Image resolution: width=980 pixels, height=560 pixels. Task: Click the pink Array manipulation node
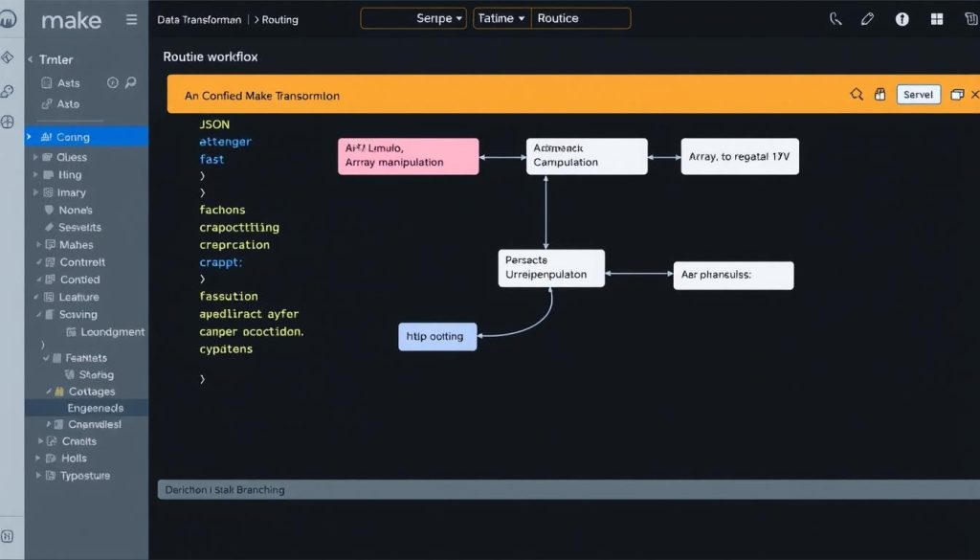point(407,155)
